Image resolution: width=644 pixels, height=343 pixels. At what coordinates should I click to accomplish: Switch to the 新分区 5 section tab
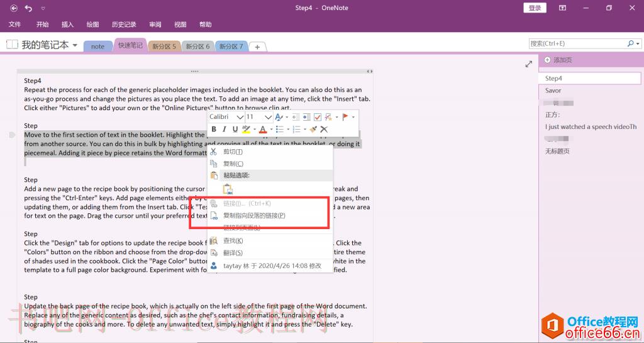pos(164,47)
